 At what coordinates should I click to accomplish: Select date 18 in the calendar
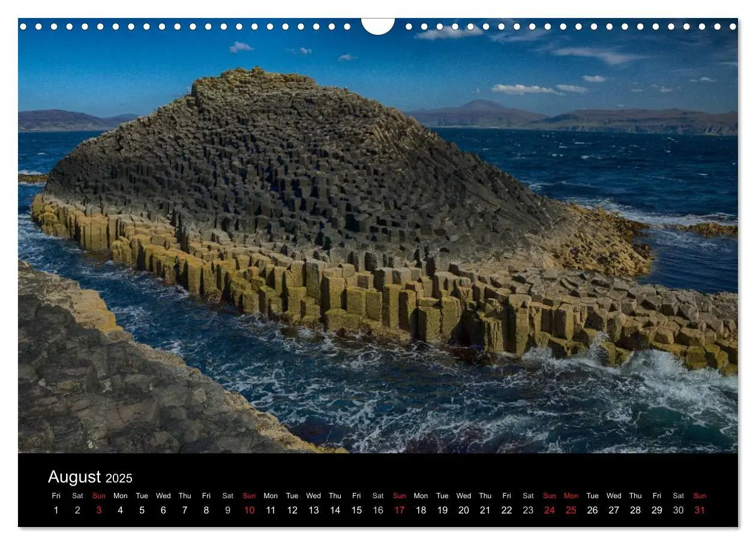pyautogui.click(x=421, y=510)
